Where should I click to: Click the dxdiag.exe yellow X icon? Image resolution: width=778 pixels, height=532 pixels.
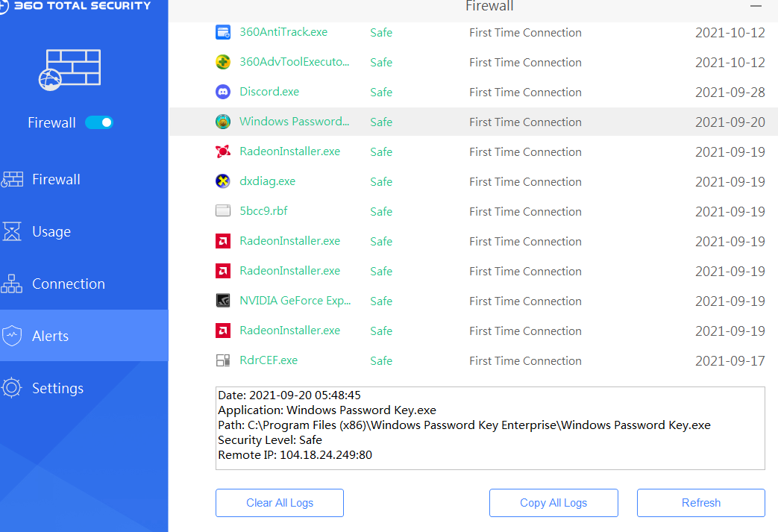(223, 181)
